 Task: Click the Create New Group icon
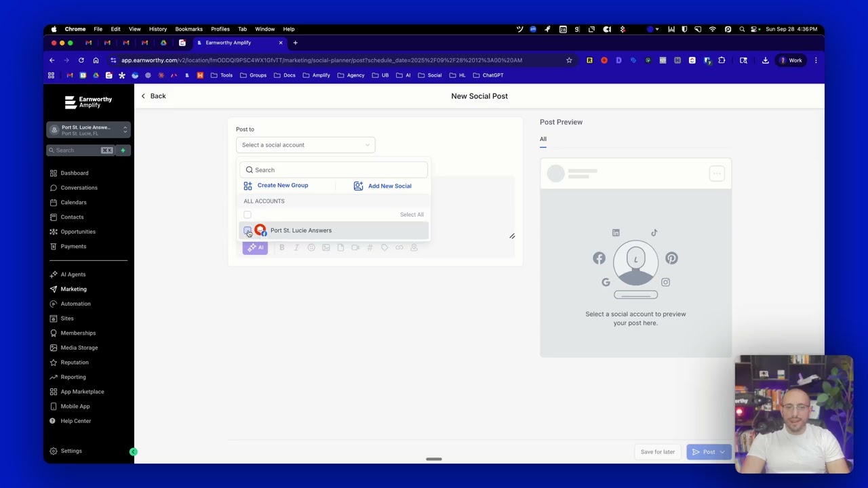[x=248, y=186]
